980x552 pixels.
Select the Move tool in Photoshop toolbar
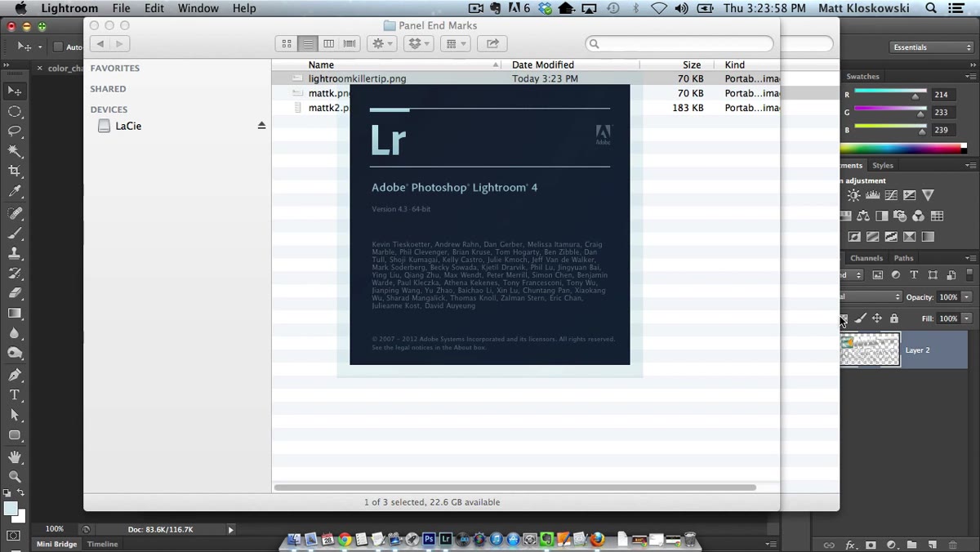[15, 91]
